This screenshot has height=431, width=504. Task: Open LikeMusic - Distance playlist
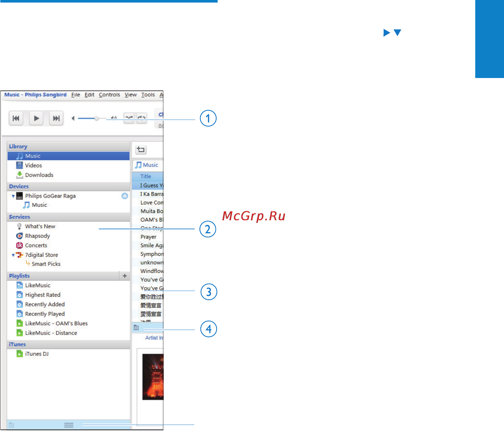click(51, 333)
